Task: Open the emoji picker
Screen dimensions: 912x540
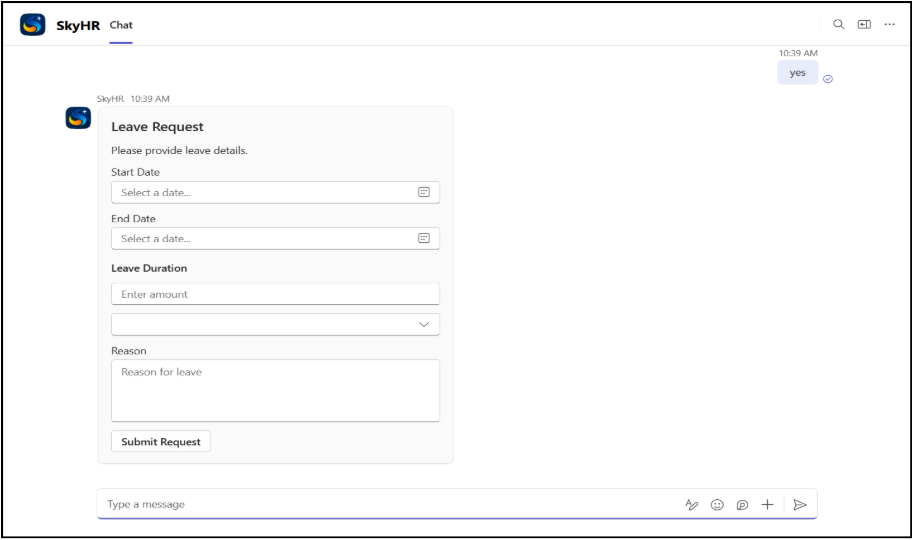Action: point(717,505)
